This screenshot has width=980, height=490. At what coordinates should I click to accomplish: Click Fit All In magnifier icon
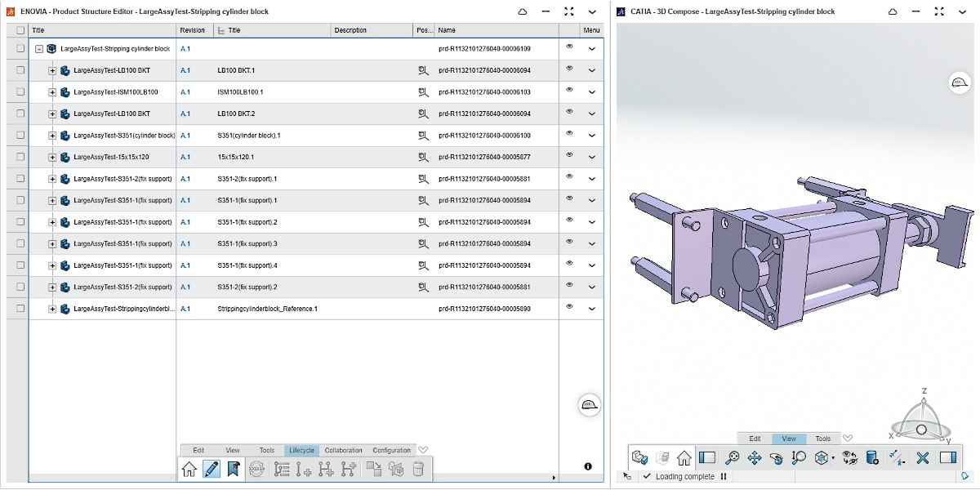pyautogui.click(x=733, y=458)
